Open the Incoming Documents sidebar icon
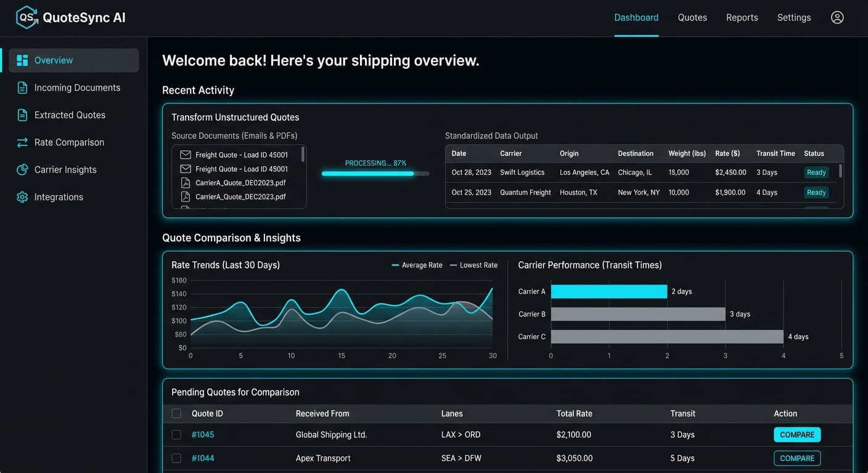The height and width of the screenshot is (473, 868). 23,87
